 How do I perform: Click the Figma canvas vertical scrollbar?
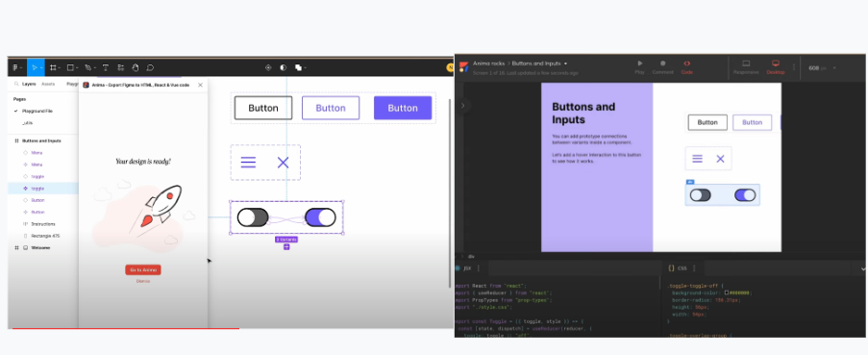tap(450, 193)
